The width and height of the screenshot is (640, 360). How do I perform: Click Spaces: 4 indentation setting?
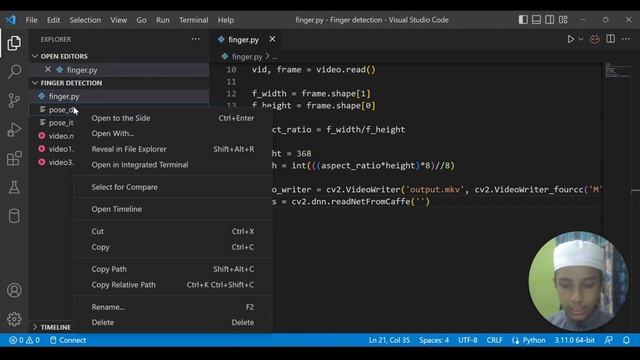point(434,340)
